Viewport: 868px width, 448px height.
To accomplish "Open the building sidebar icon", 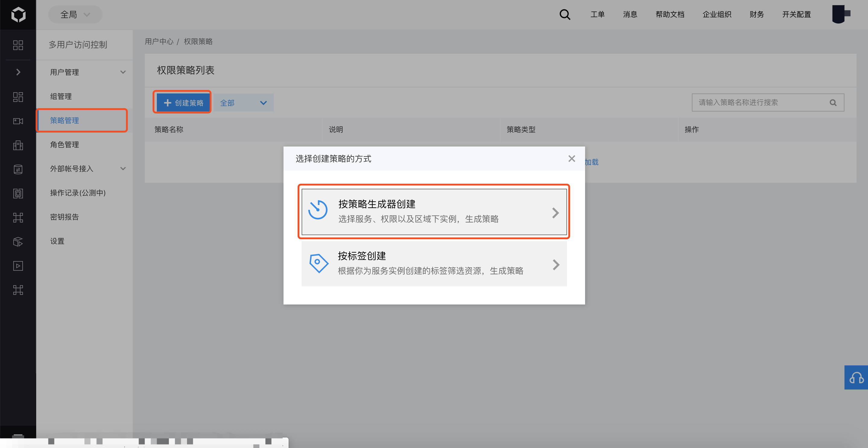I will click(18, 145).
